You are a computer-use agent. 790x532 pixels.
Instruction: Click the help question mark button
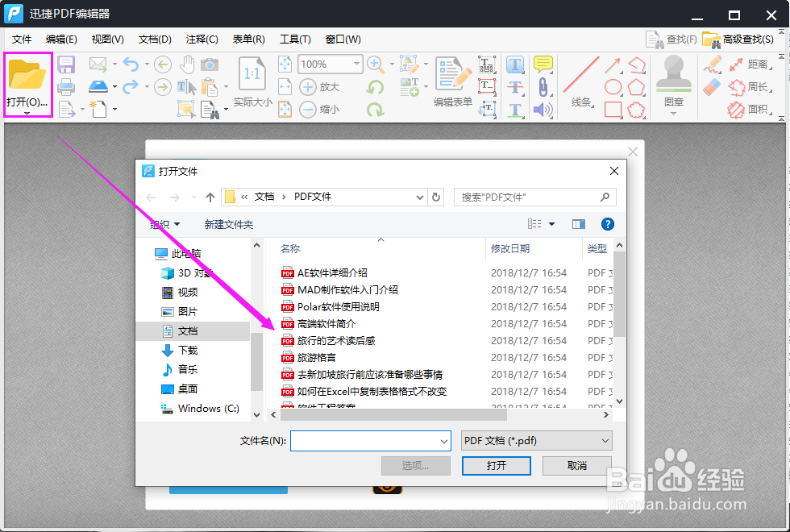pos(608,224)
